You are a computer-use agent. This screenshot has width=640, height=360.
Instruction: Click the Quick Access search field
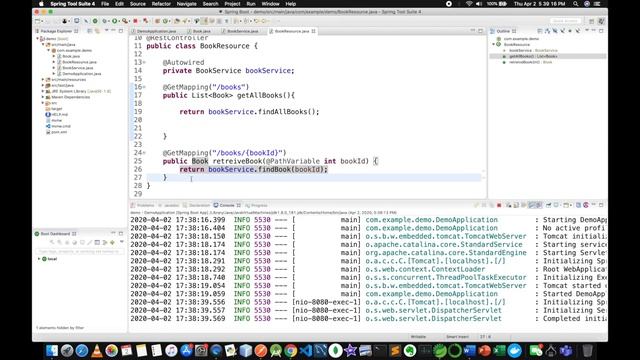click(x=566, y=21)
